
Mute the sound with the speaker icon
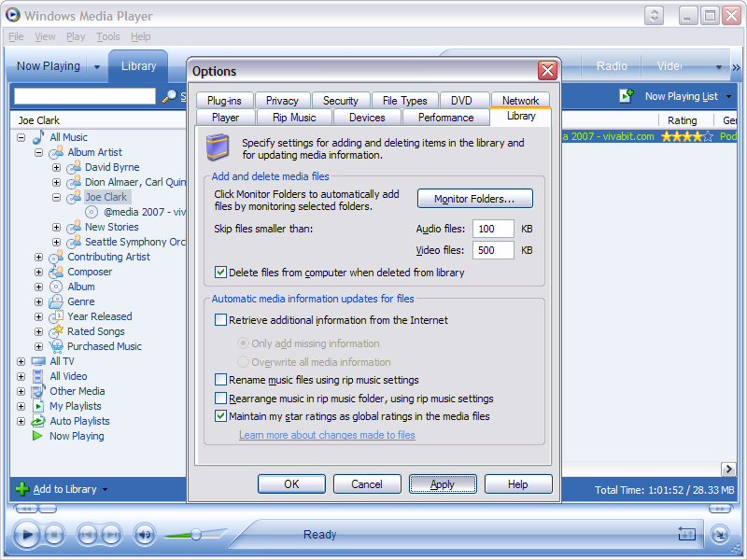[144, 535]
